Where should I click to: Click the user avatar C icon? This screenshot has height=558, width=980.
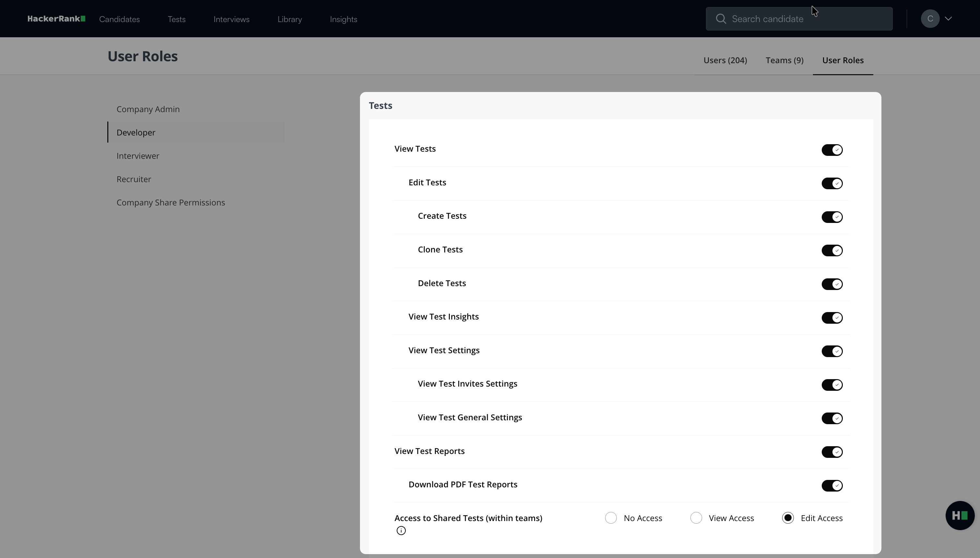[930, 19]
